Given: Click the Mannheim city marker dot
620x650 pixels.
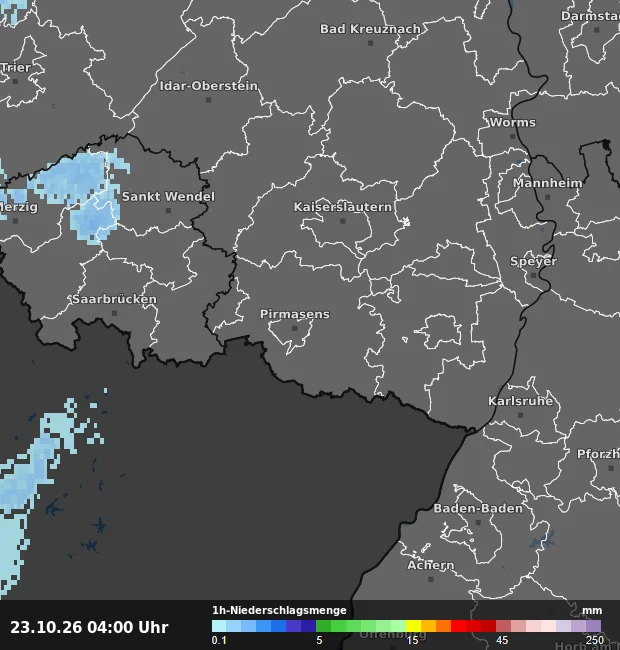Looking at the screenshot, I should (547, 197).
